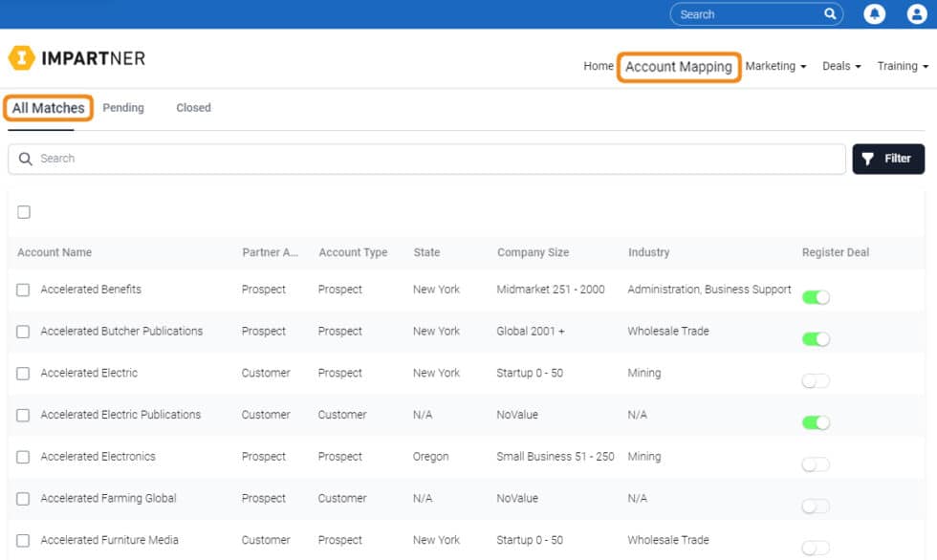Expand the Deals dropdown
Viewport: 937px width, 560px height.
click(839, 66)
